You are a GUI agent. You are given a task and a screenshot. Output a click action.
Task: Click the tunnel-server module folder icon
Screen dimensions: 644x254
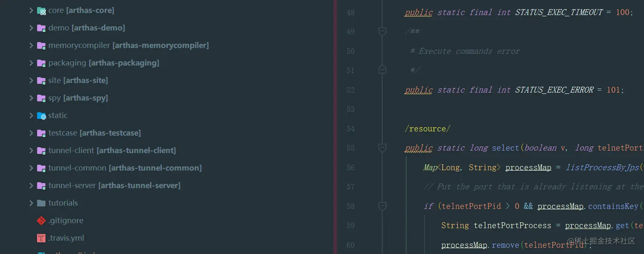41,186
